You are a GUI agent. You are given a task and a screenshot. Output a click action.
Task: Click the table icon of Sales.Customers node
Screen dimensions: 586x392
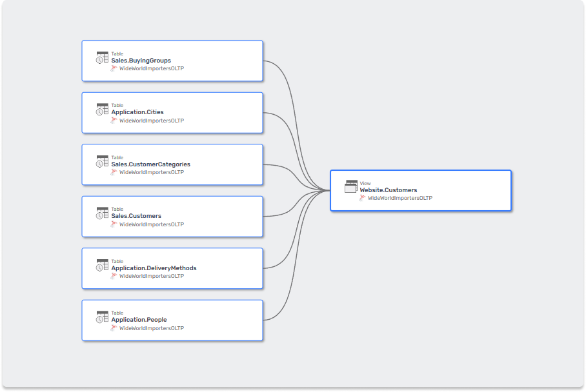102,213
